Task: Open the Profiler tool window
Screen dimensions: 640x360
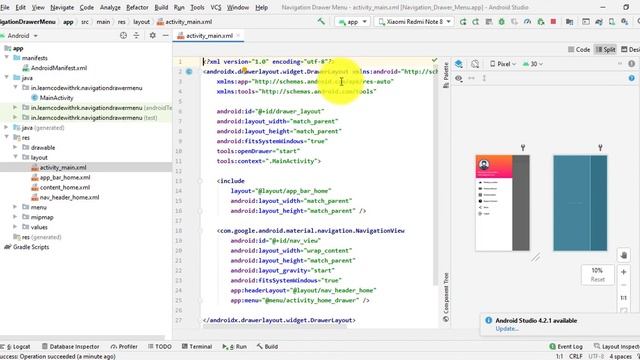Action: [124, 347]
